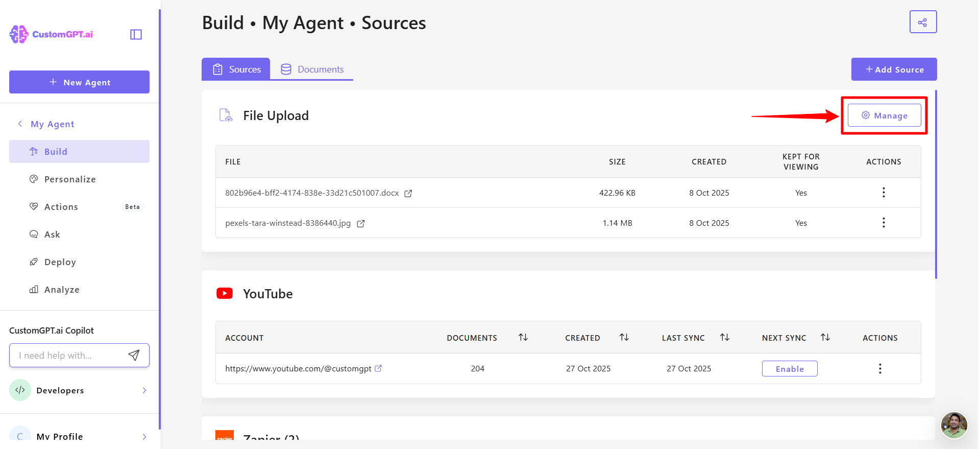Viewport: 980px width, 449px height.
Task: Type in the Copilot help input field
Action: tap(69, 356)
